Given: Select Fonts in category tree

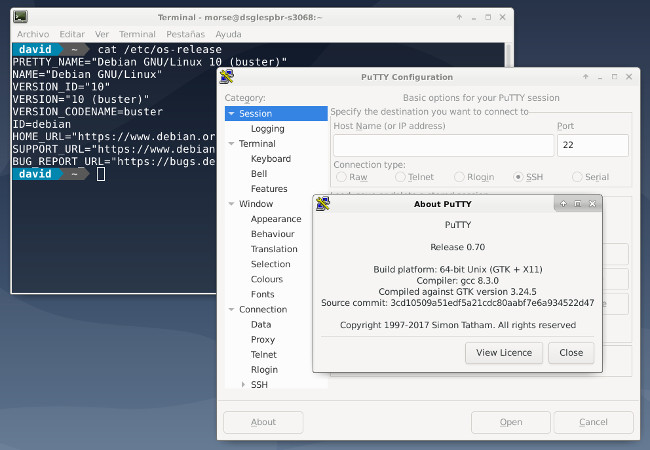Looking at the screenshot, I should pos(262,294).
